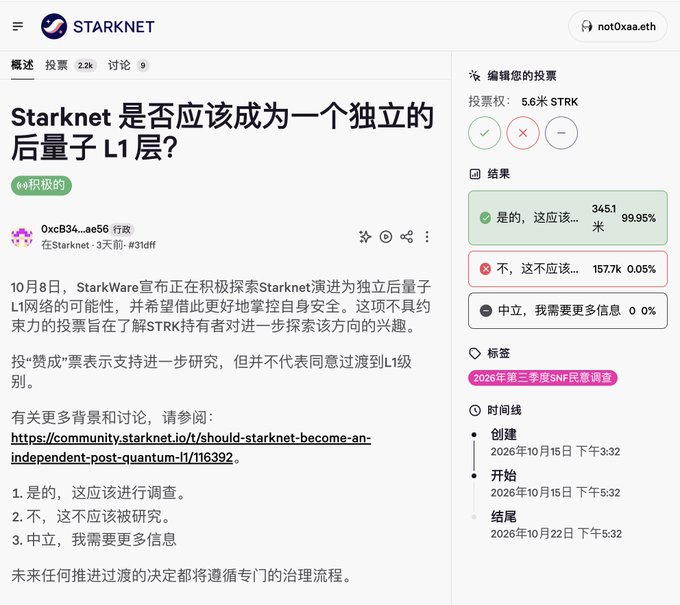Click the 时间线 clock icon
The image size is (680, 605).
tap(475, 410)
